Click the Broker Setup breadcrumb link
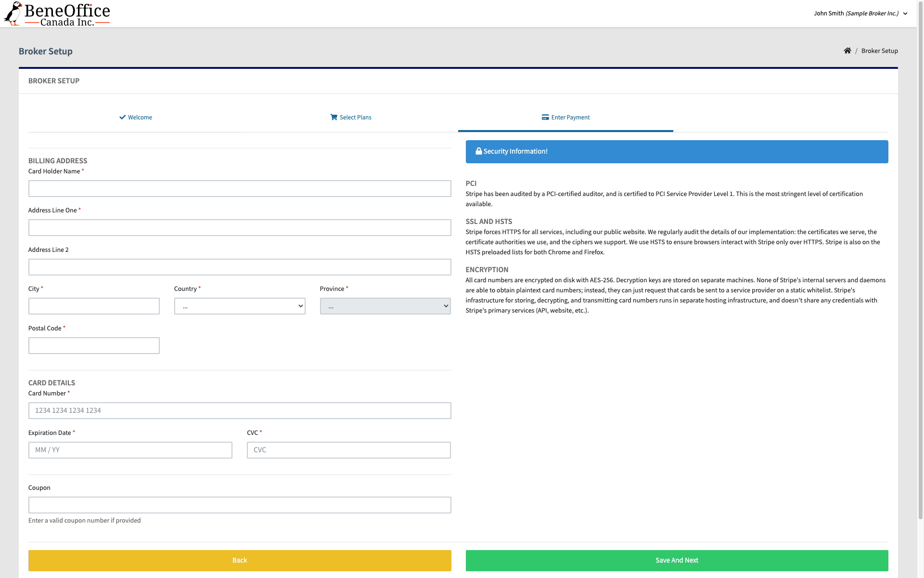Viewport: 924px width, 578px height. click(x=879, y=51)
